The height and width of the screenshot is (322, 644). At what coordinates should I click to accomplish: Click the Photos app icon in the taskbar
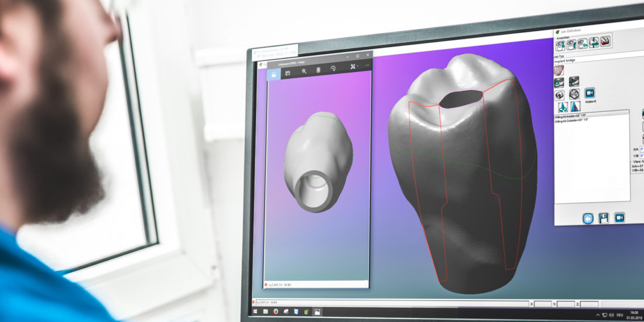(x=317, y=312)
